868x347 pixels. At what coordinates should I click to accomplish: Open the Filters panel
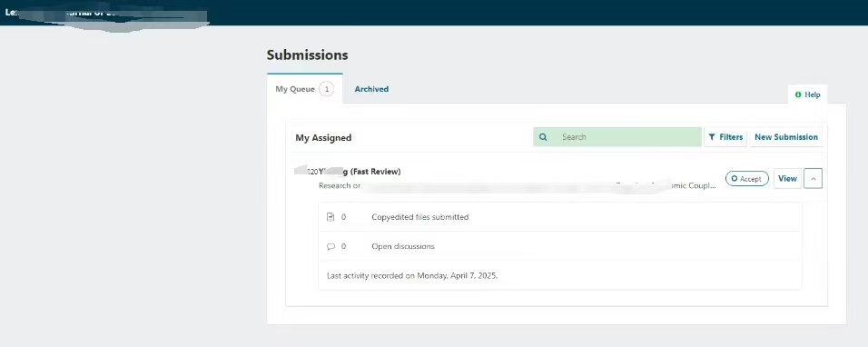725,137
